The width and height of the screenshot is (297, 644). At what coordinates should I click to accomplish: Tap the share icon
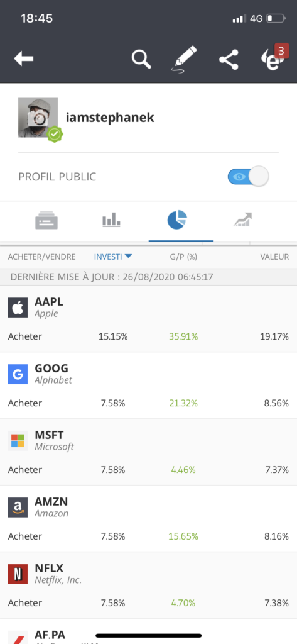tap(229, 59)
